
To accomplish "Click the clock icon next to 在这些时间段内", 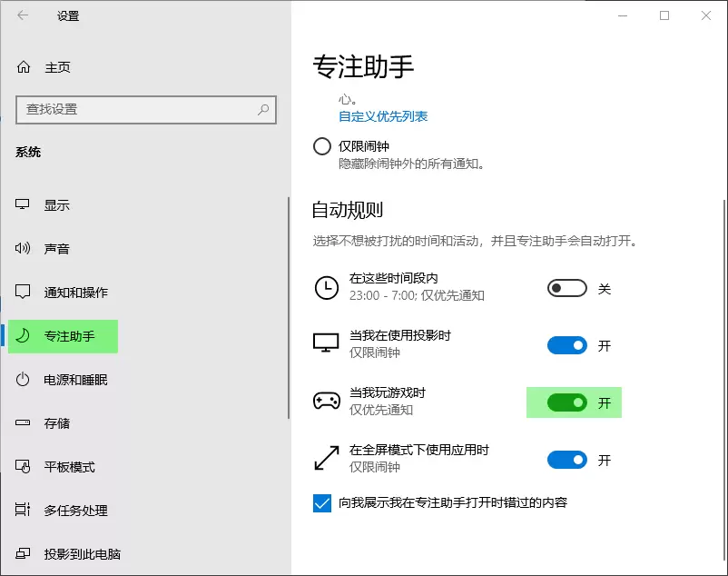I will [323, 288].
